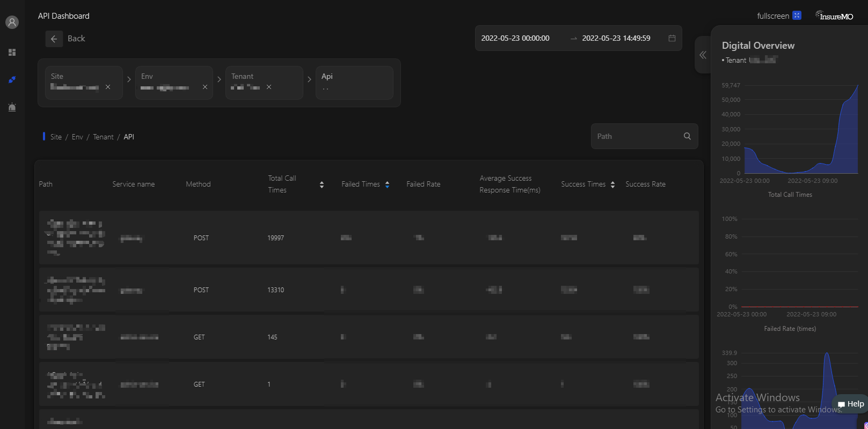Go to Site breadcrumb link

56,137
